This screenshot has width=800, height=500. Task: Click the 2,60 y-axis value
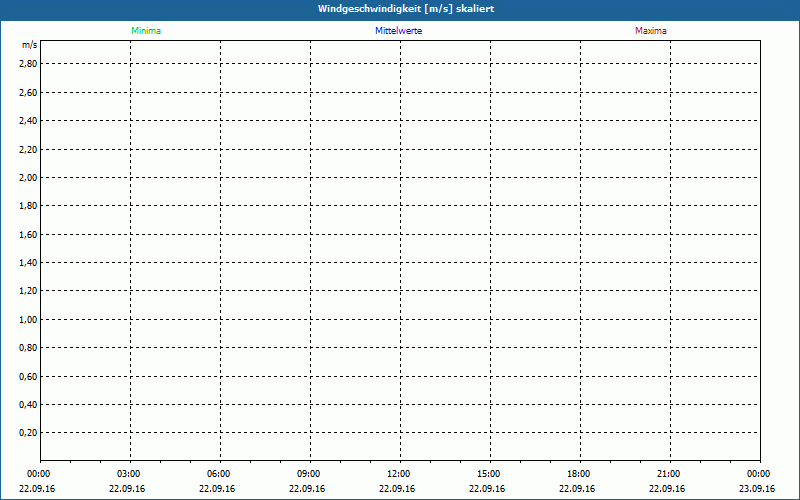tap(30, 92)
